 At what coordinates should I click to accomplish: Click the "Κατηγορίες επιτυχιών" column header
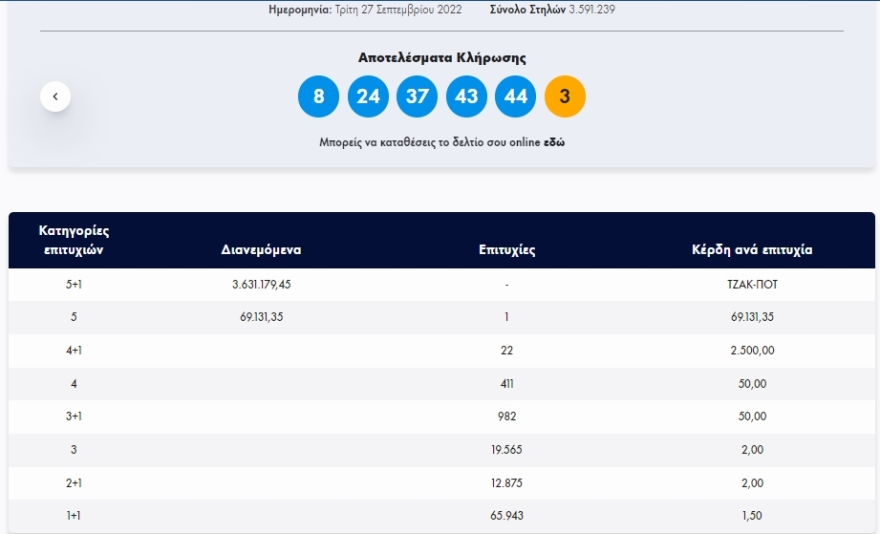(x=73, y=240)
